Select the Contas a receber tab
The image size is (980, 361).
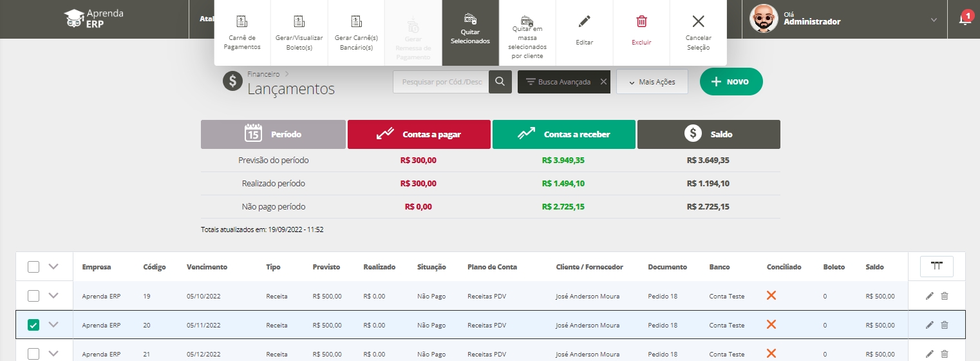click(563, 135)
